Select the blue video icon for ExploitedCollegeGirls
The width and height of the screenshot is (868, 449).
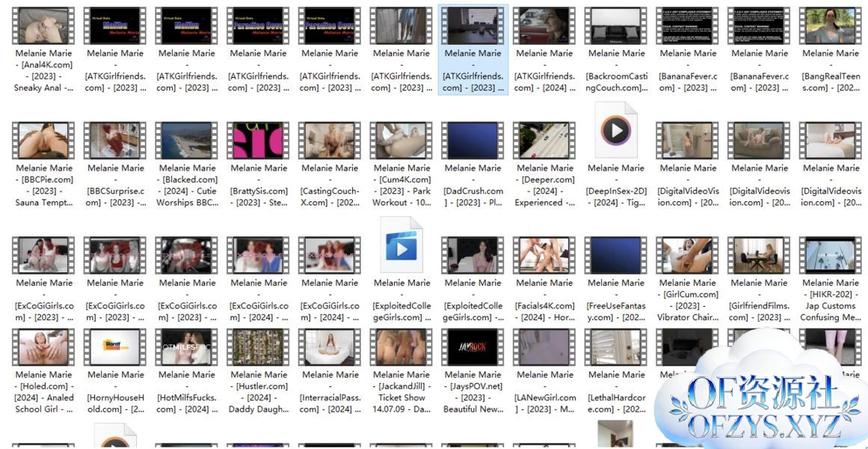(401, 246)
